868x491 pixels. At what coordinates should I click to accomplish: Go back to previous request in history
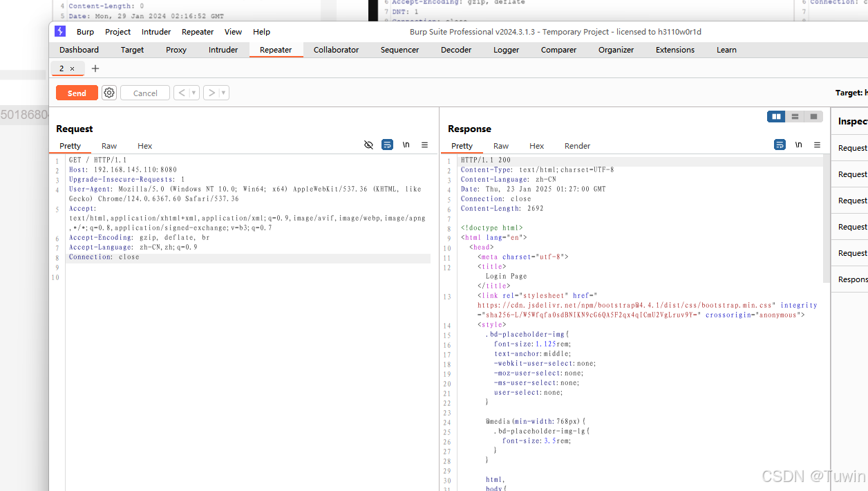pos(181,93)
